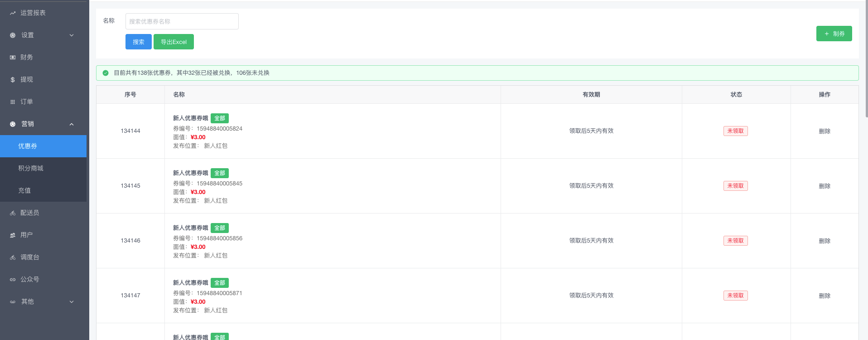Click ¥3.00 face value in row 134145
This screenshot has height=340, width=868.
[198, 192]
